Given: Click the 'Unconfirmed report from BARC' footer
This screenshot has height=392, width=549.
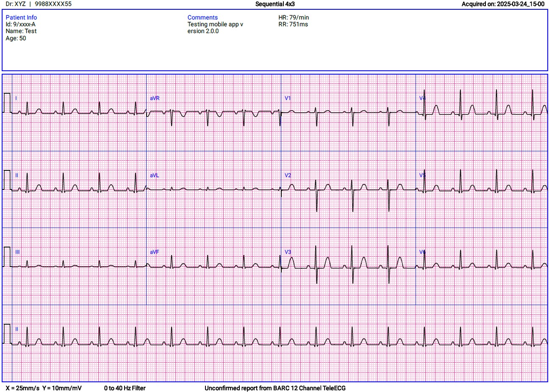Looking at the screenshot, I should pyautogui.click(x=275, y=388).
